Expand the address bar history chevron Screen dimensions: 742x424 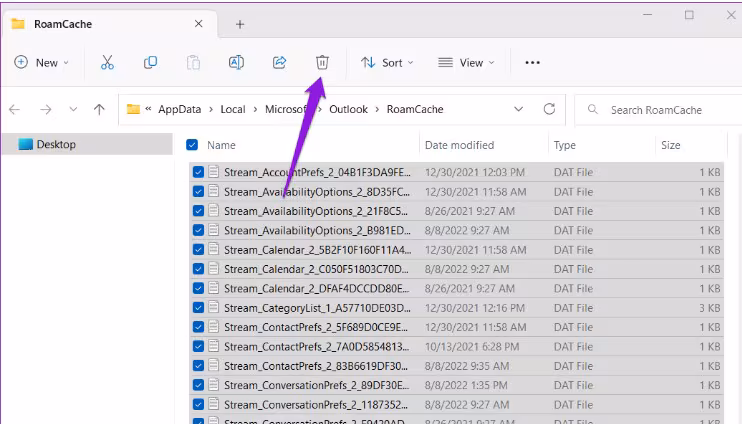point(519,109)
